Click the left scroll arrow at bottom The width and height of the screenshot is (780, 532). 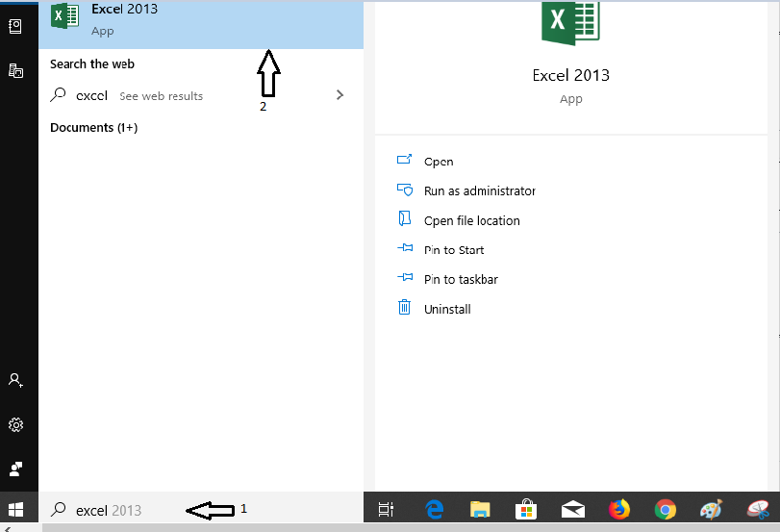(x=7, y=528)
